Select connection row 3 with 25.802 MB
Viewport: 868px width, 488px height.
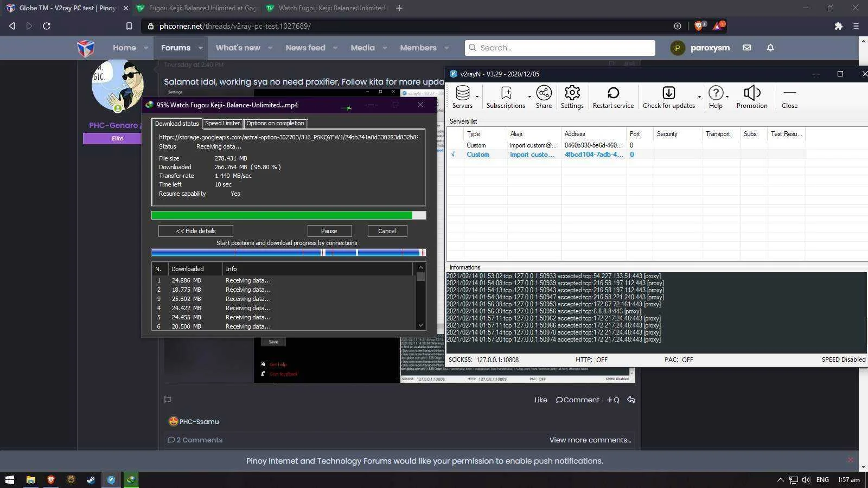pyautogui.click(x=283, y=299)
